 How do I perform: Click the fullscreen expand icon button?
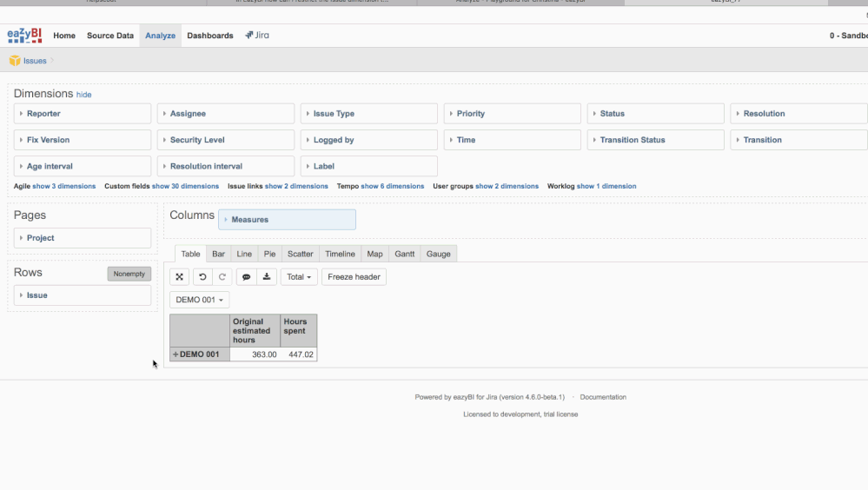(179, 277)
